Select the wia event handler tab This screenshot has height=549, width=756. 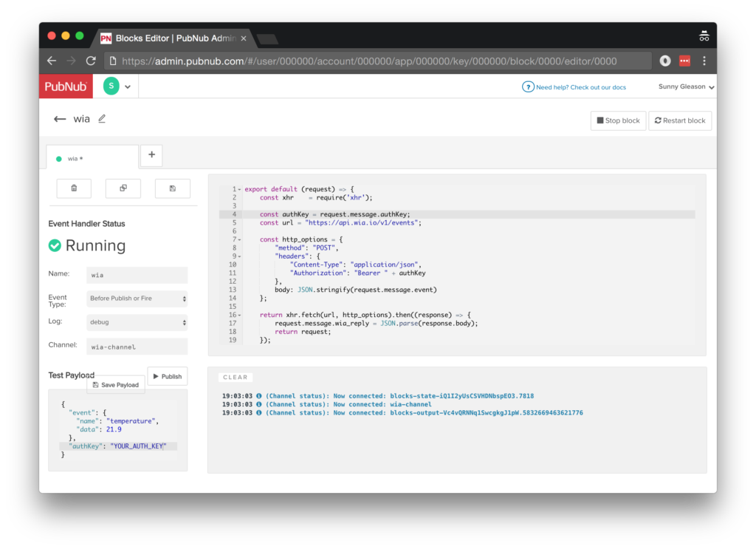point(92,158)
